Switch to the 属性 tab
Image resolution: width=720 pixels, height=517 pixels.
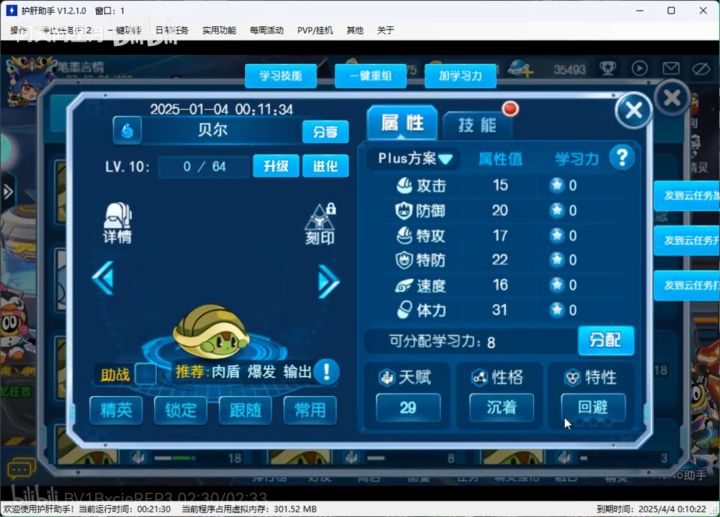(x=403, y=123)
